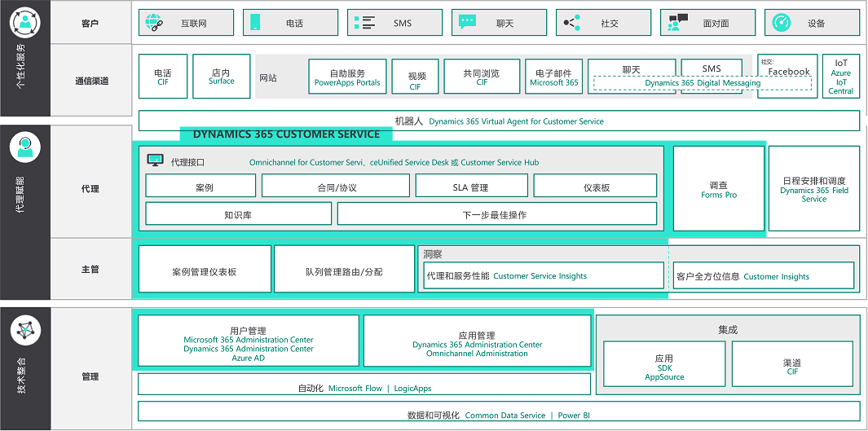Select the 视频 CIF box

pyautogui.click(x=415, y=77)
